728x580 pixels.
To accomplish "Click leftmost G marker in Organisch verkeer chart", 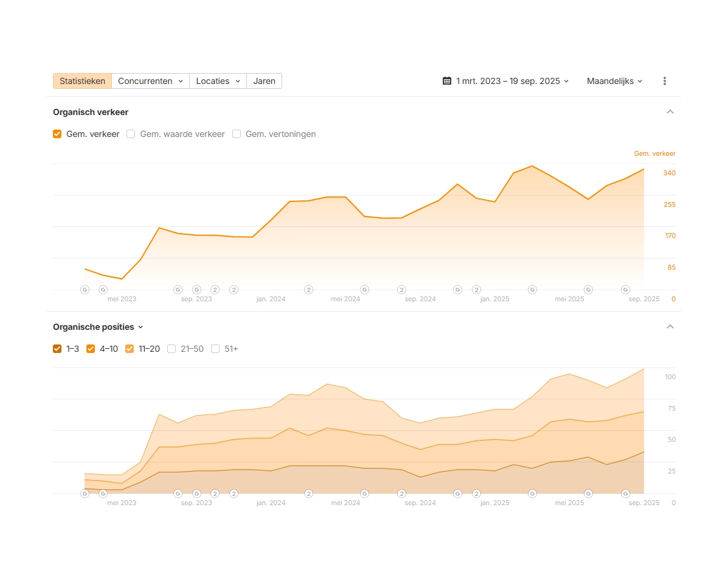I will click(85, 290).
